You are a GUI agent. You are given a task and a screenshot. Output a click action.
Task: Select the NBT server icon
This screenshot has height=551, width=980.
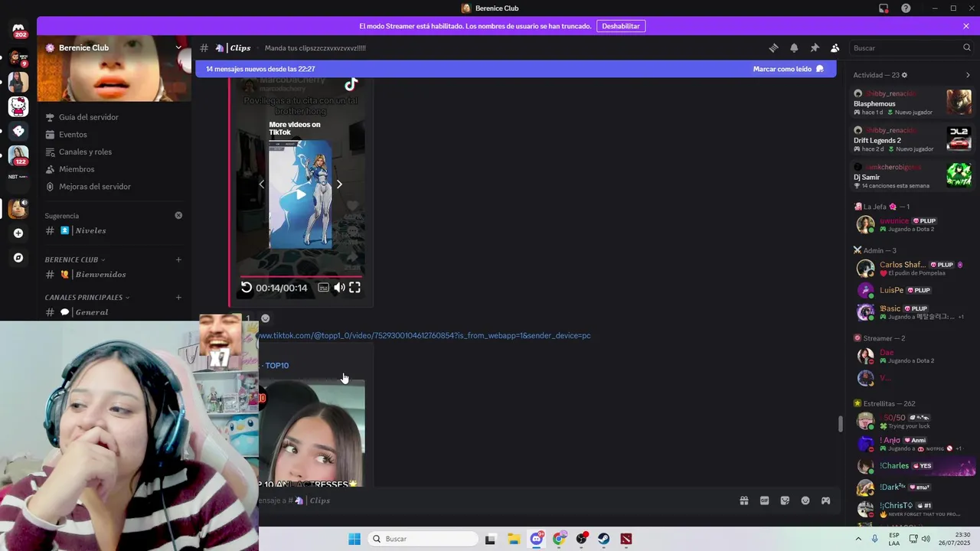tap(18, 177)
